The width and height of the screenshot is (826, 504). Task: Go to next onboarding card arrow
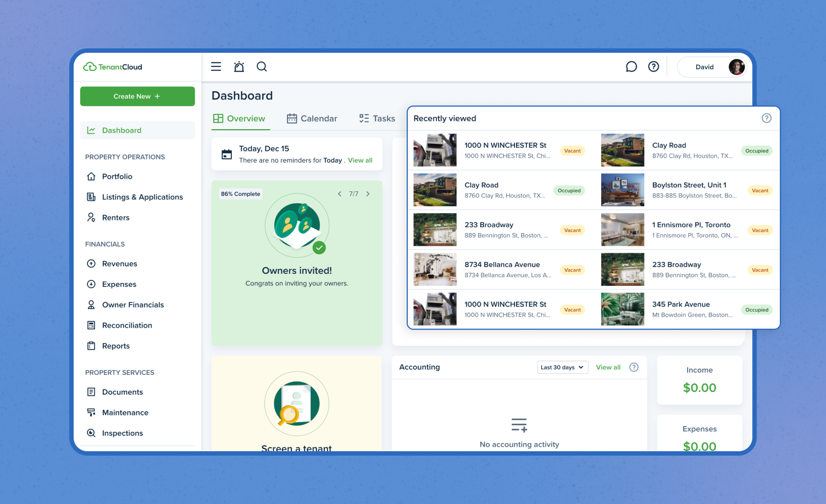click(368, 194)
